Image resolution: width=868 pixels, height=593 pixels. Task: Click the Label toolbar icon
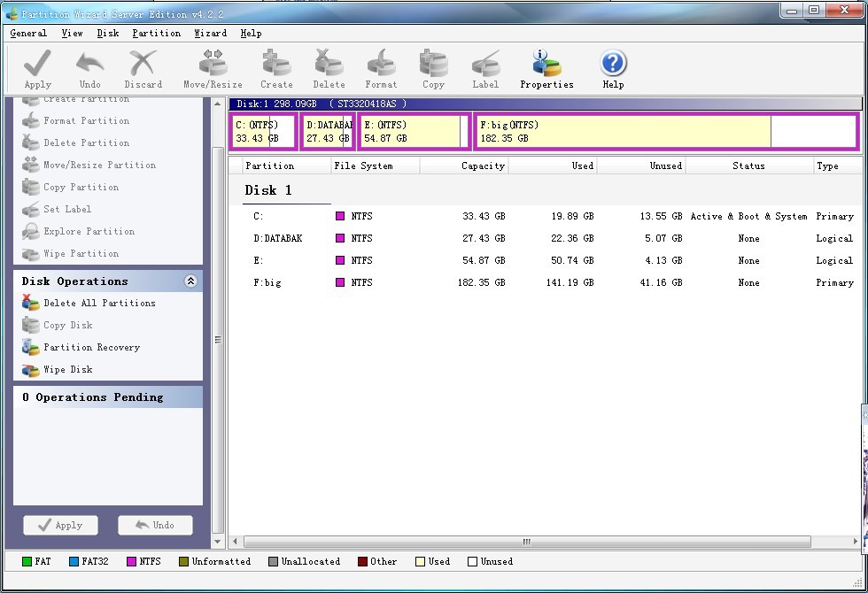tap(485, 68)
